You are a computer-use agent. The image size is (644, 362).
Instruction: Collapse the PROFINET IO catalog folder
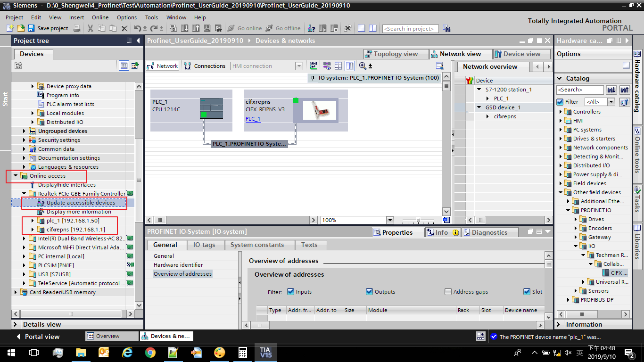pos(569,210)
